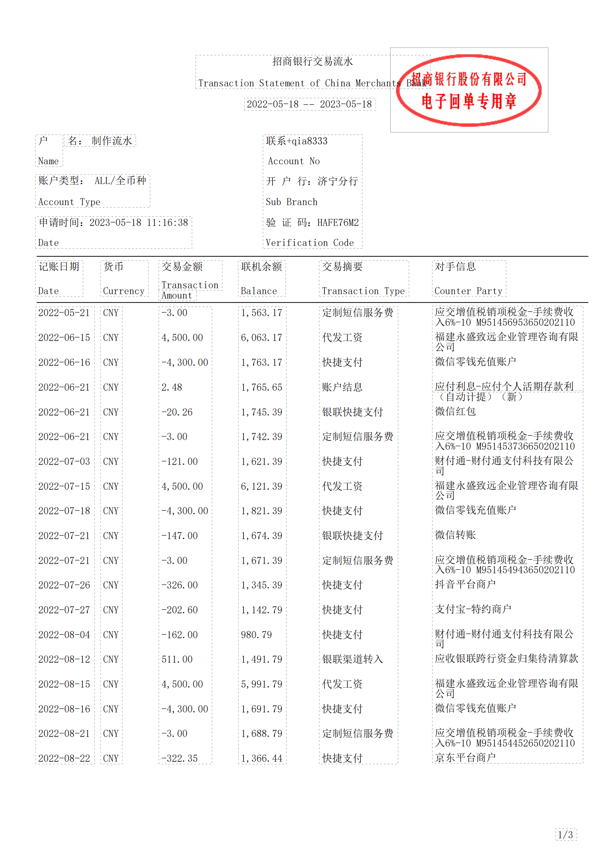
Task: Click the amount '511.00'
Action: pyautogui.click(x=177, y=659)
